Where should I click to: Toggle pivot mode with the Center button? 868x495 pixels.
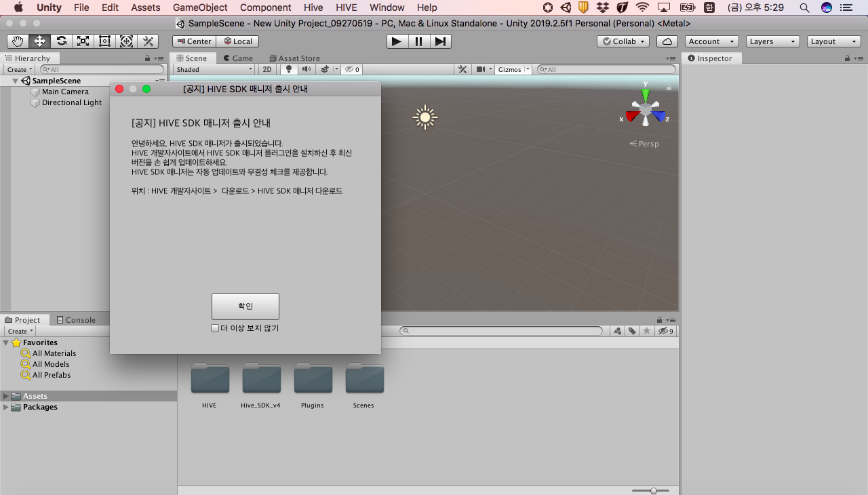(194, 41)
